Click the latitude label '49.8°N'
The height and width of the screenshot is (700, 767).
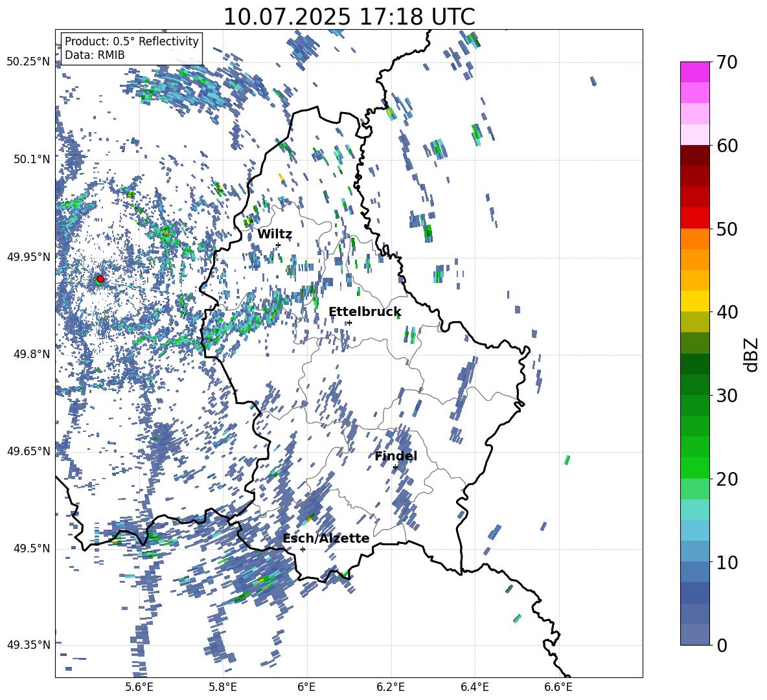coord(31,354)
